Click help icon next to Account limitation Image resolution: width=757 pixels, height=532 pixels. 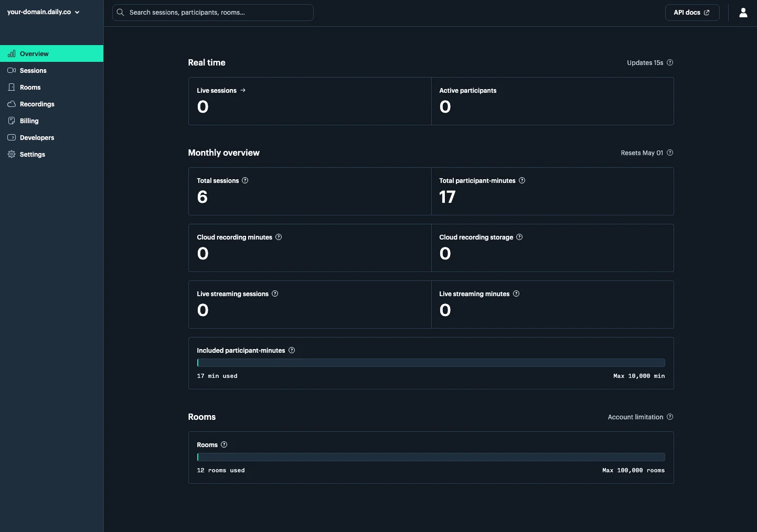point(670,417)
